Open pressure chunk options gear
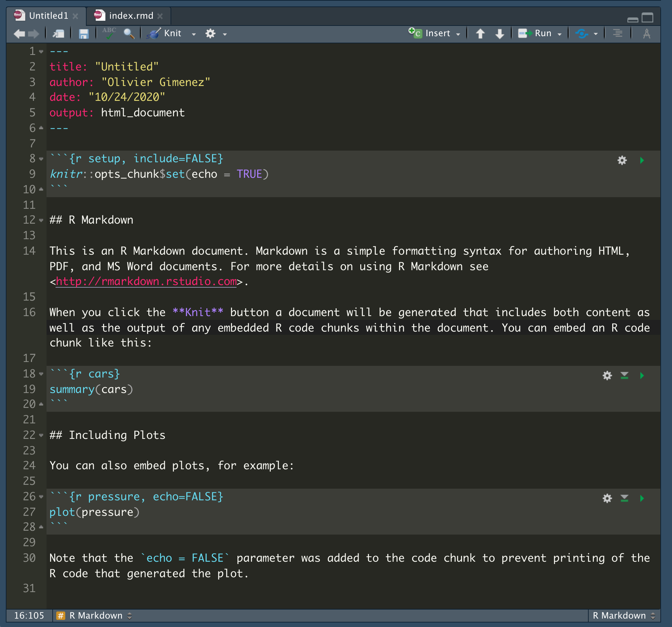Image resolution: width=672 pixels, height=627 pixels. pyautogui.click(x=607, y=498)
